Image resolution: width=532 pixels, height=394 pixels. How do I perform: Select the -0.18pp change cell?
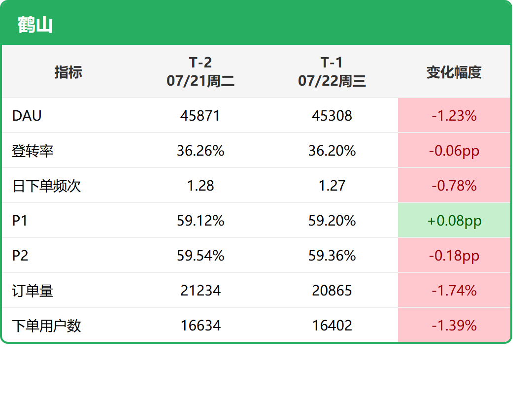pos(454,255)
